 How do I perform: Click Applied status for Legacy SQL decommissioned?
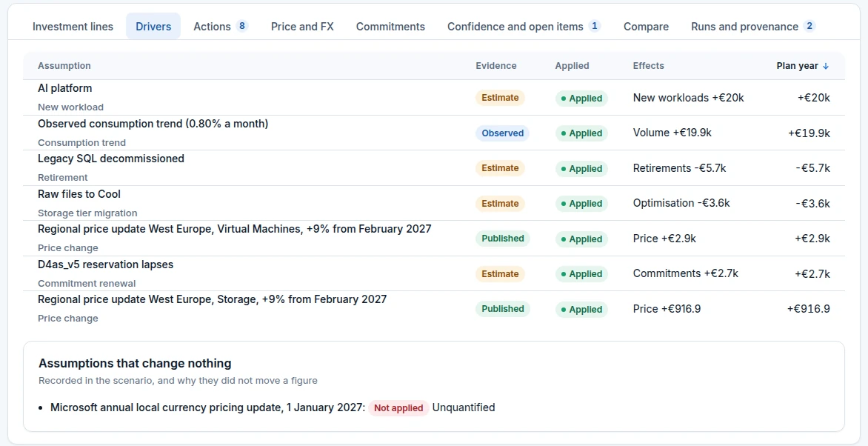tap(581, 168)
